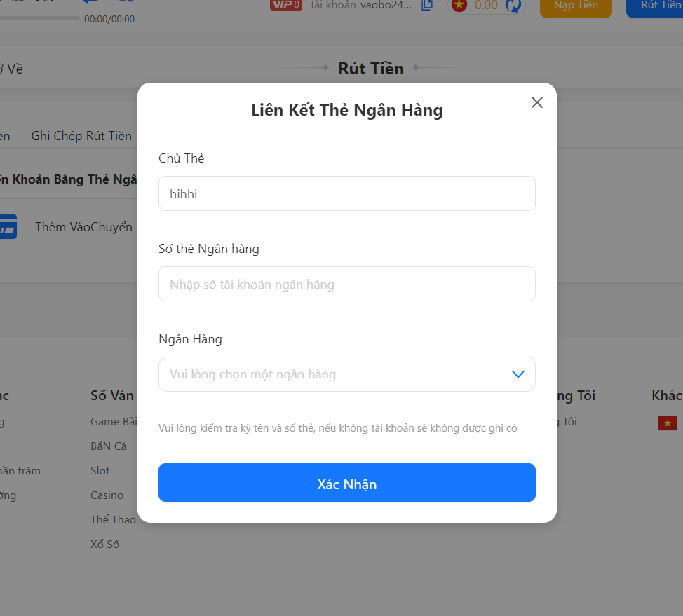Open the Casino footer link

tap(107, 495)
